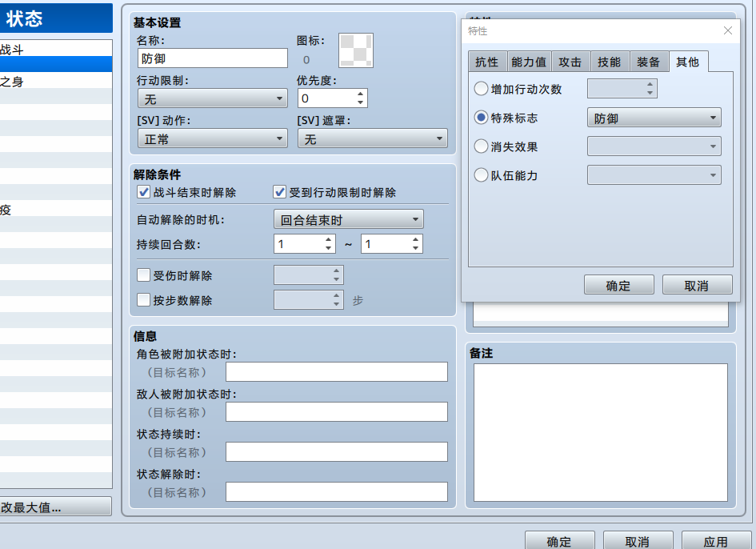Click the main window 确定 button
The image size is (756, 549).
[x=559, y=541]
